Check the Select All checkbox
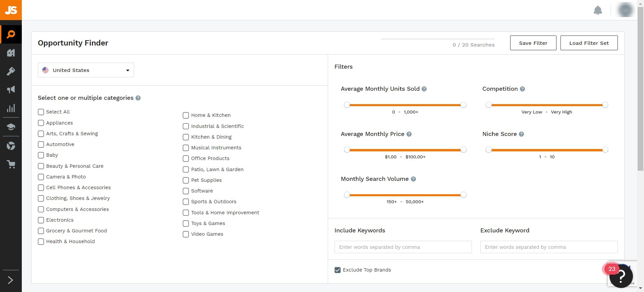Viewport: 644px width, 292px height. [x=41, y=112]
